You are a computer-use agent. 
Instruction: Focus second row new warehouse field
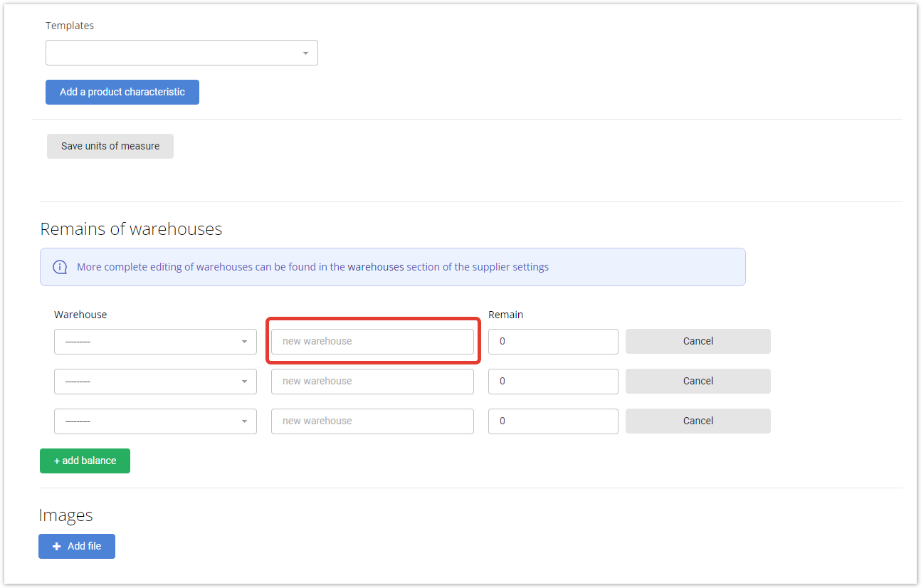tap(372, 382)
